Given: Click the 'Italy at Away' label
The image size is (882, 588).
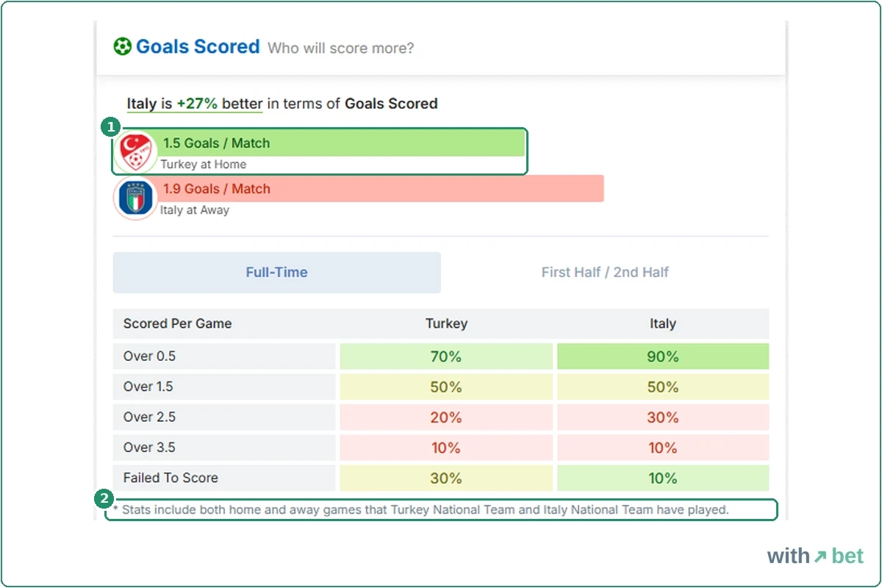Looking at the screenshot, I should pos(195,210).
